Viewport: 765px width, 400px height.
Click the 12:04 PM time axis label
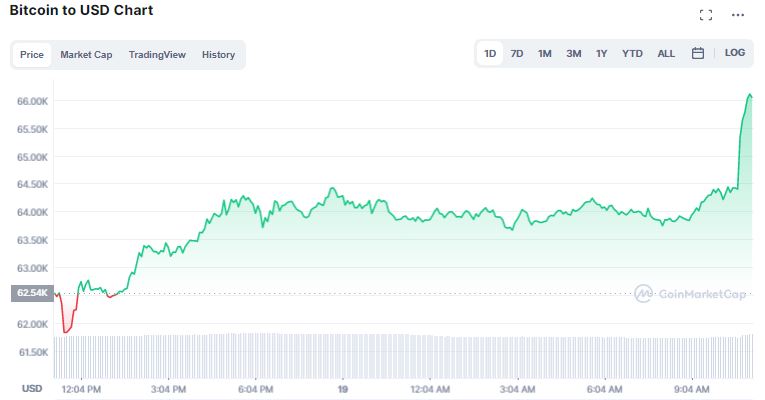[81, 389]
